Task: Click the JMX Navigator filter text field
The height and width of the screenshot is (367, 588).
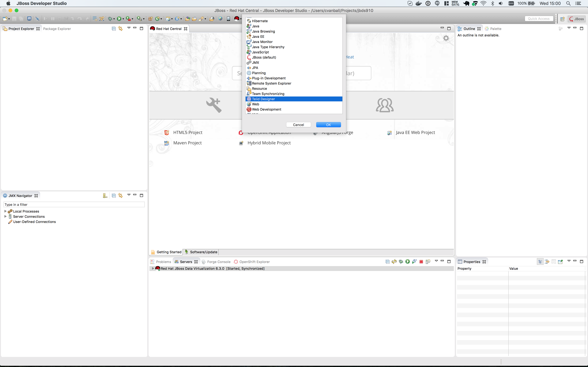Action: click(74, 205)
